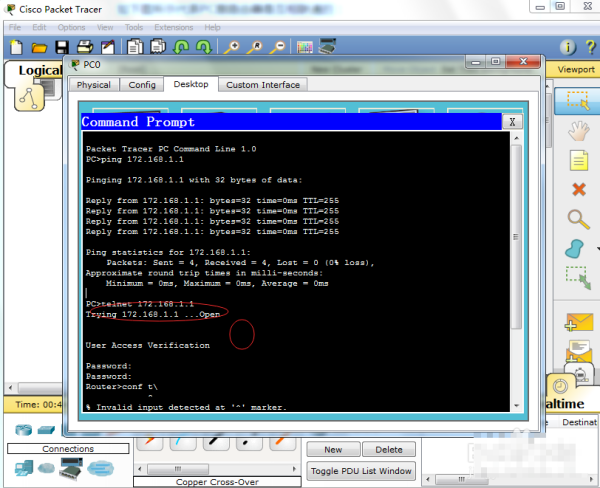Open the View menu

tap(105, 28)
